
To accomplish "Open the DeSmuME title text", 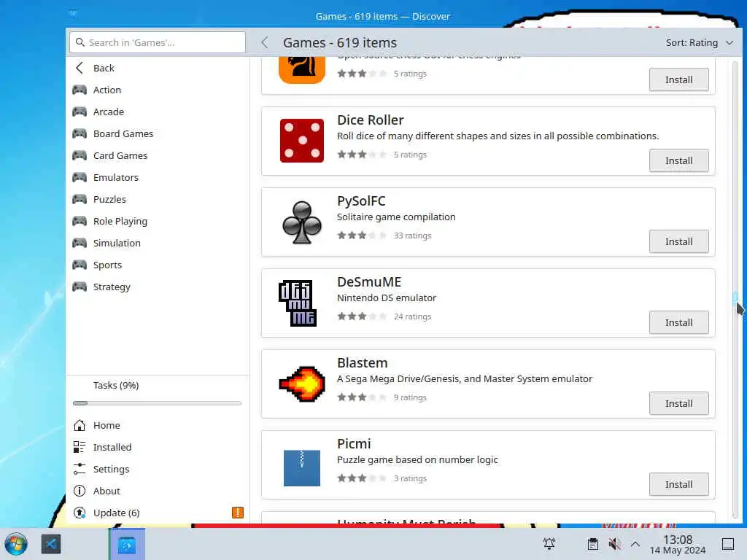I will (x=369, y=282).
